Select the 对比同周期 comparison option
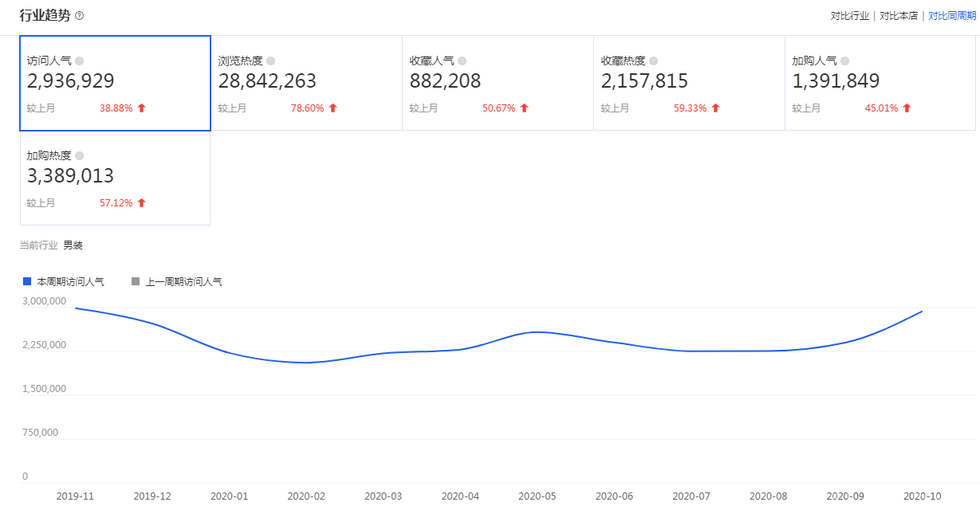 tap(951, 16)
